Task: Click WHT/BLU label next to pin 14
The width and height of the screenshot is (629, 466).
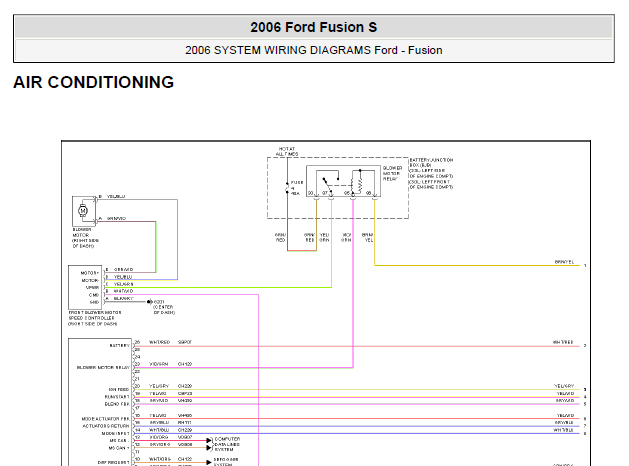Action: pos(159,430)
